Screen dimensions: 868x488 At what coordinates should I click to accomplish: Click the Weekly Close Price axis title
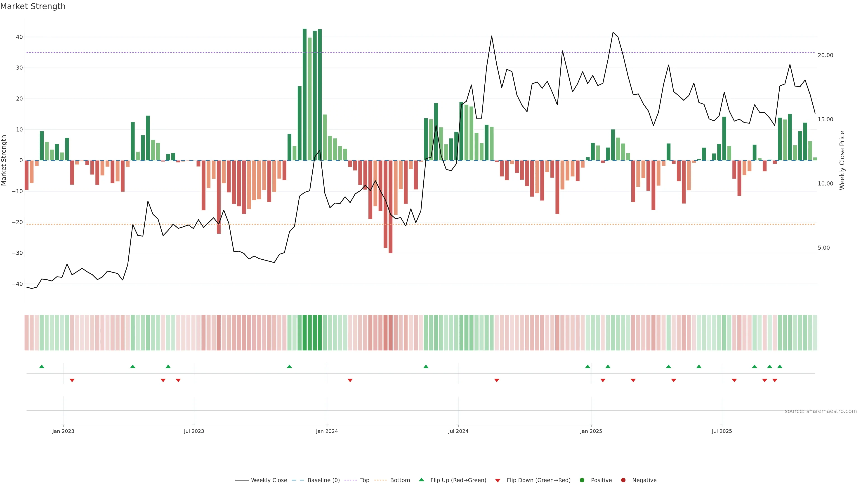(x=842, y=160)
